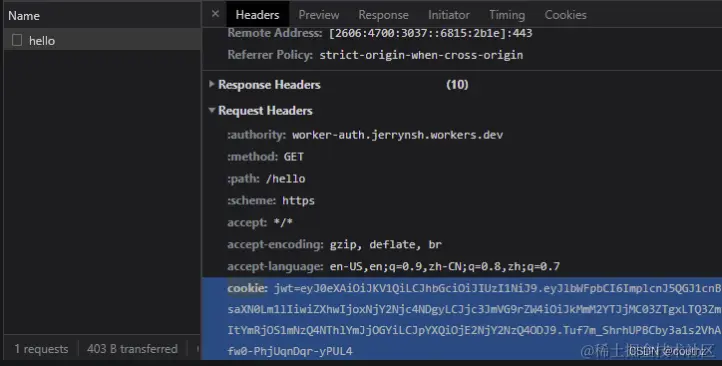Click the Response Headers count (10)
Image resolution: width=722 pixels, height=366 pixels.
[x=457, y=84]
